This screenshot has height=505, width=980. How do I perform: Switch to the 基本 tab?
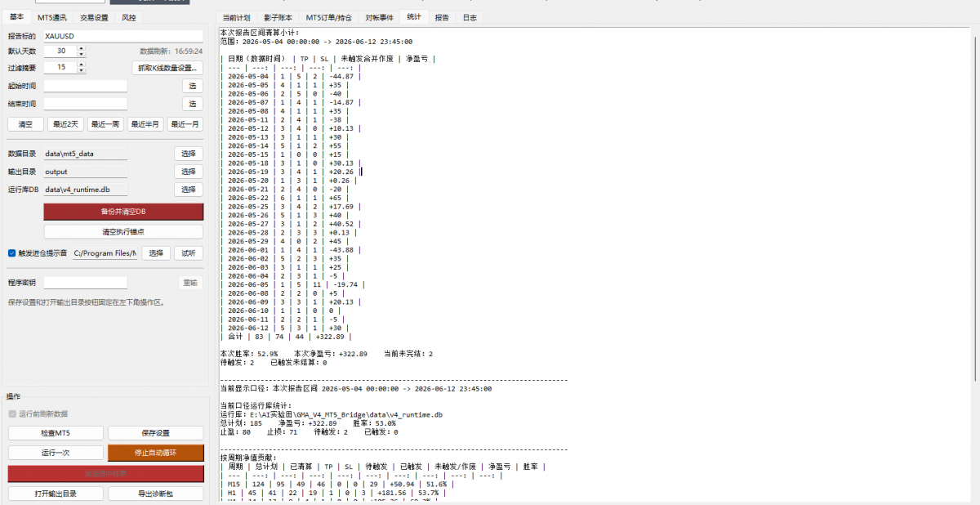[x=16, y=16]
